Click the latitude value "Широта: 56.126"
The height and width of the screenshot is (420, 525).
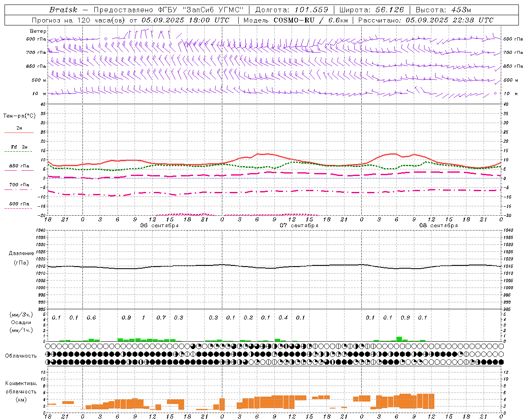(371, 10)
